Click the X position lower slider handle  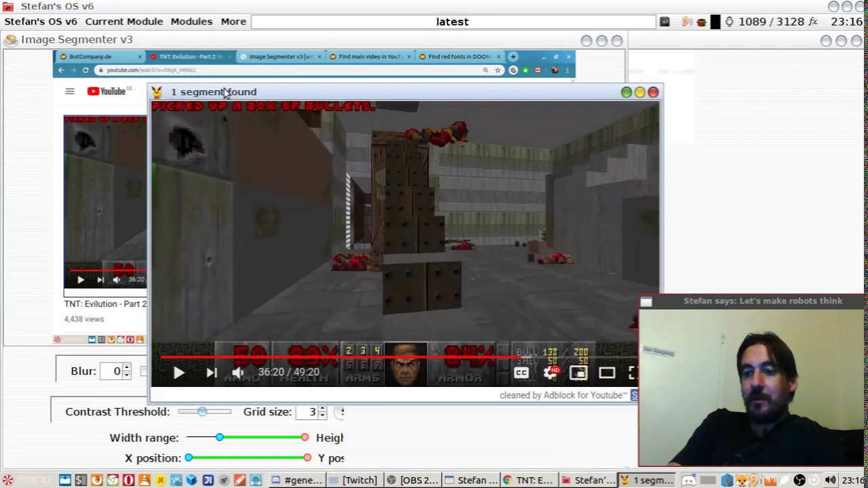point(189,458)
